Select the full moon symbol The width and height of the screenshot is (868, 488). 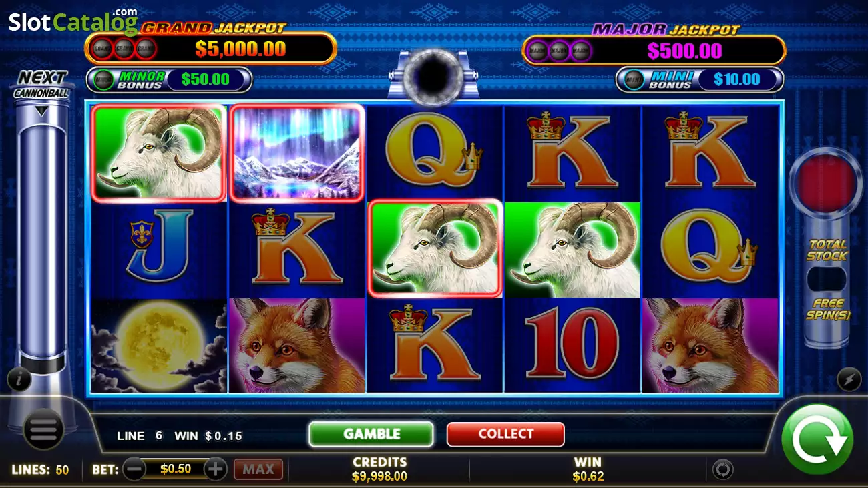[x=159, y=346]
